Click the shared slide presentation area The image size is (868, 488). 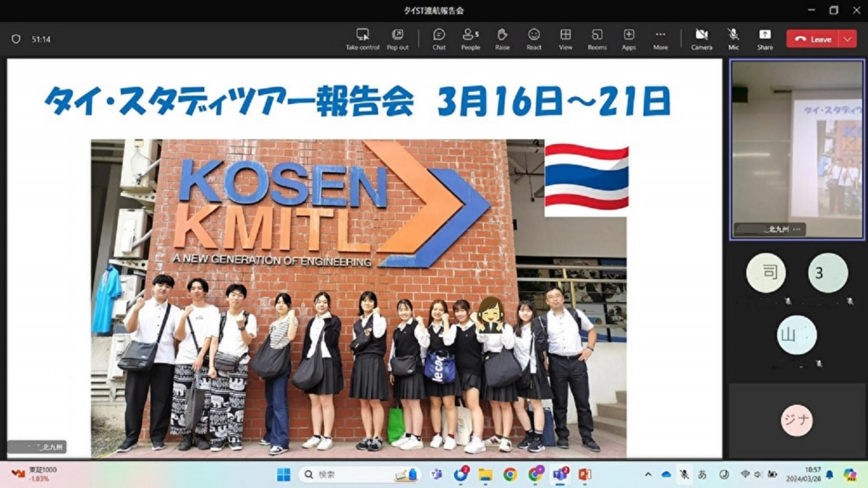coord(365,258)
